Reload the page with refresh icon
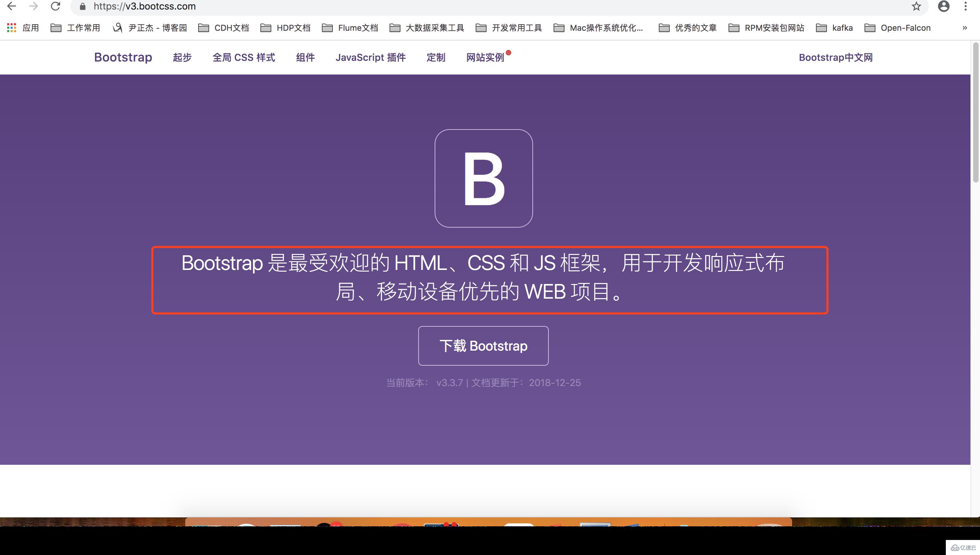This screenshot has width=980, height=555. pos(56,6)
